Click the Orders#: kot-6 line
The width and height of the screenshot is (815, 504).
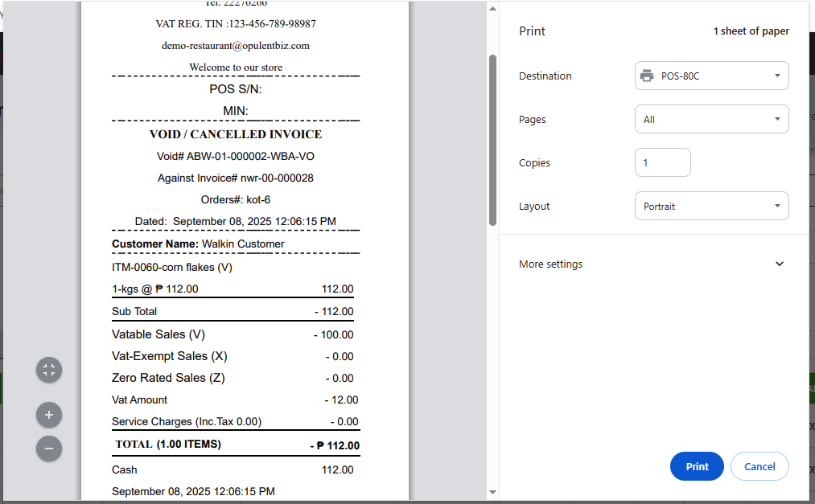pyautogui.click(x=236, y=200)
